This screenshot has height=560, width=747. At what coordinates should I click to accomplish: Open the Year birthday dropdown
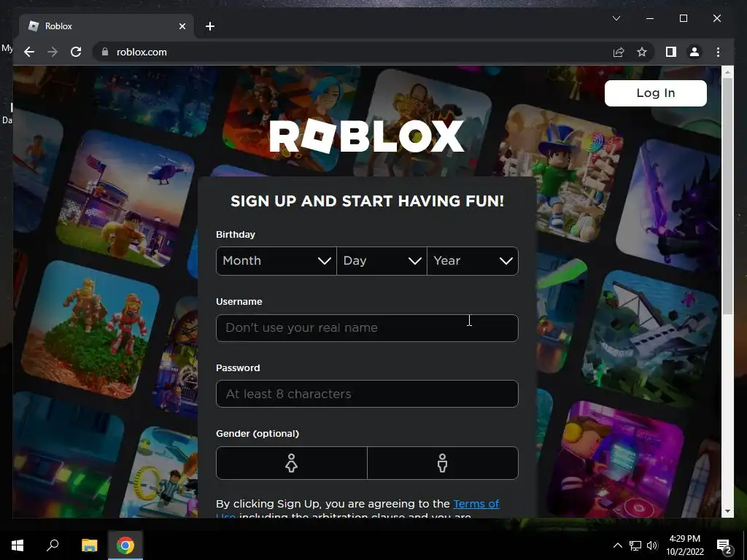[473, 261]
